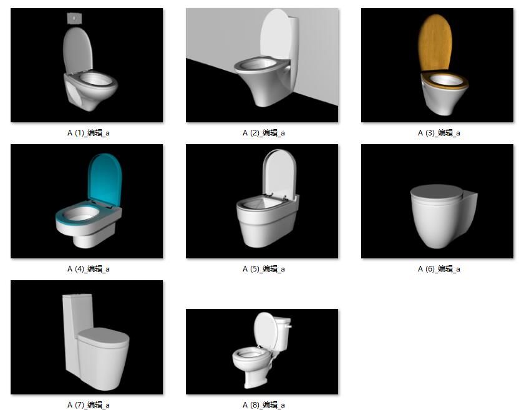Image resolution: width=519 pixels, height=420 pixels.
Task: Click the file name label A (5)_编辑_a
Action: [264, 268]
